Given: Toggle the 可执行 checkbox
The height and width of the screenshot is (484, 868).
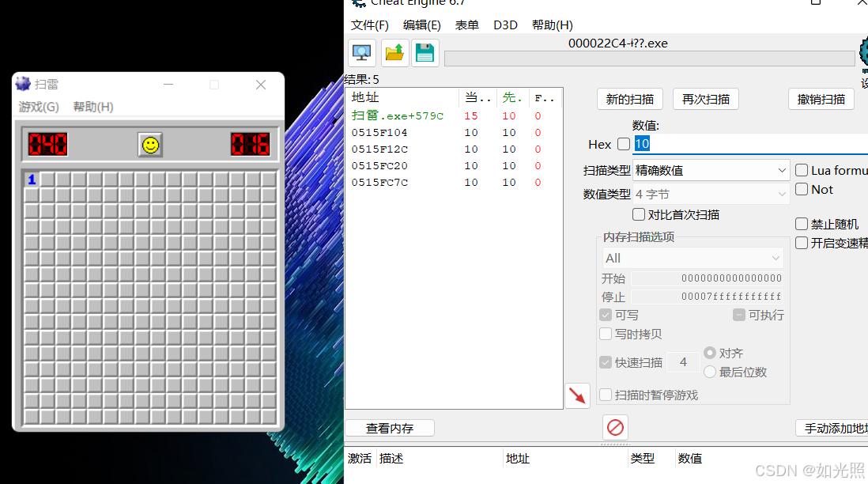Looking at the screenshot, I should [x=739, y=315].
